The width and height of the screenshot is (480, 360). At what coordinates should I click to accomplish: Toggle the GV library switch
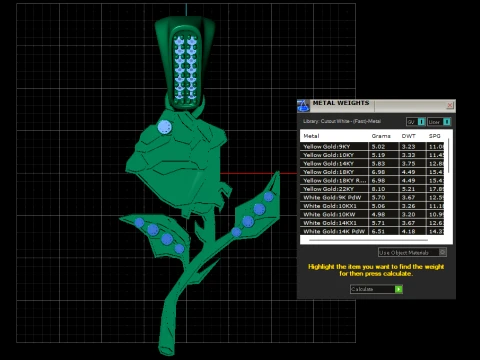[421, 122]
